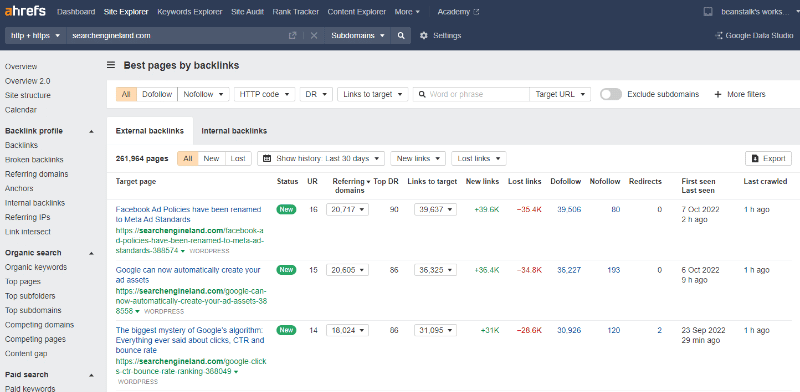
Task: Select the Dofollow filter
Action: coord(157,94)
